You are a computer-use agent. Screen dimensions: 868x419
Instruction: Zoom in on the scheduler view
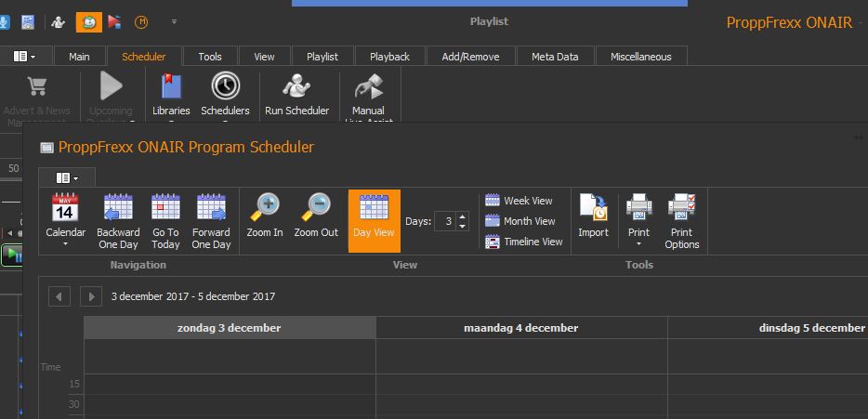(265, 216)
